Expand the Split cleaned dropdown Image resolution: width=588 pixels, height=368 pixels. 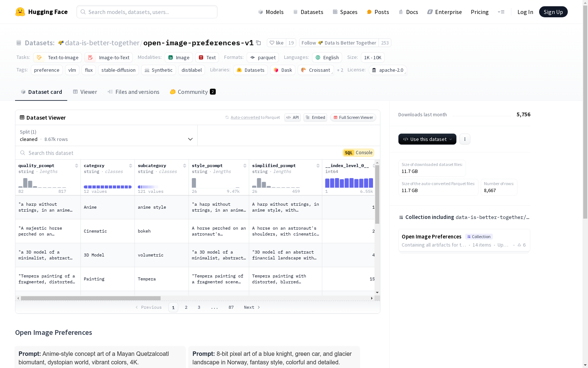(106, 135)
